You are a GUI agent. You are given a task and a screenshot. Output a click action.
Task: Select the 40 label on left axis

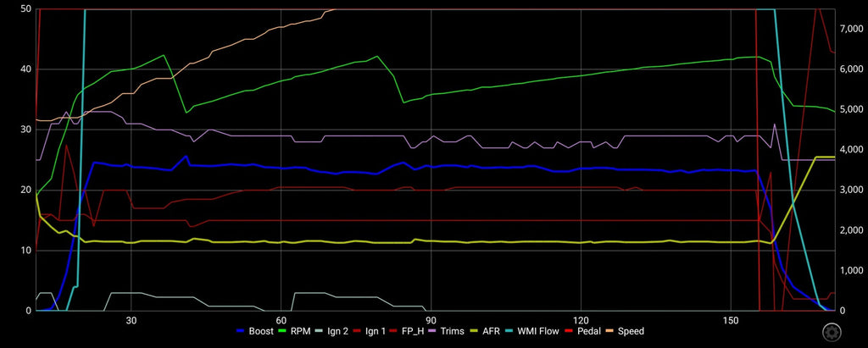tap(25, 69)
